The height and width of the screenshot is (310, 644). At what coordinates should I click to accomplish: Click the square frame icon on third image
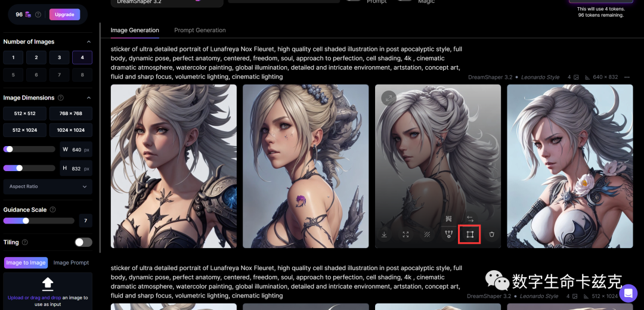click(x=470, y=234)
